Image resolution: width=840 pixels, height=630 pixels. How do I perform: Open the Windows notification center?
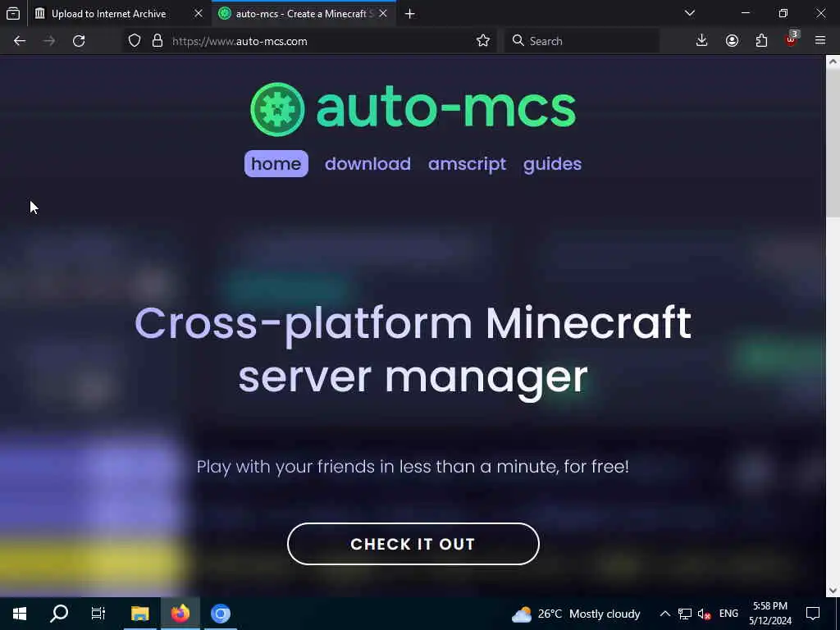pyautogui.click(x=813, y=614)
